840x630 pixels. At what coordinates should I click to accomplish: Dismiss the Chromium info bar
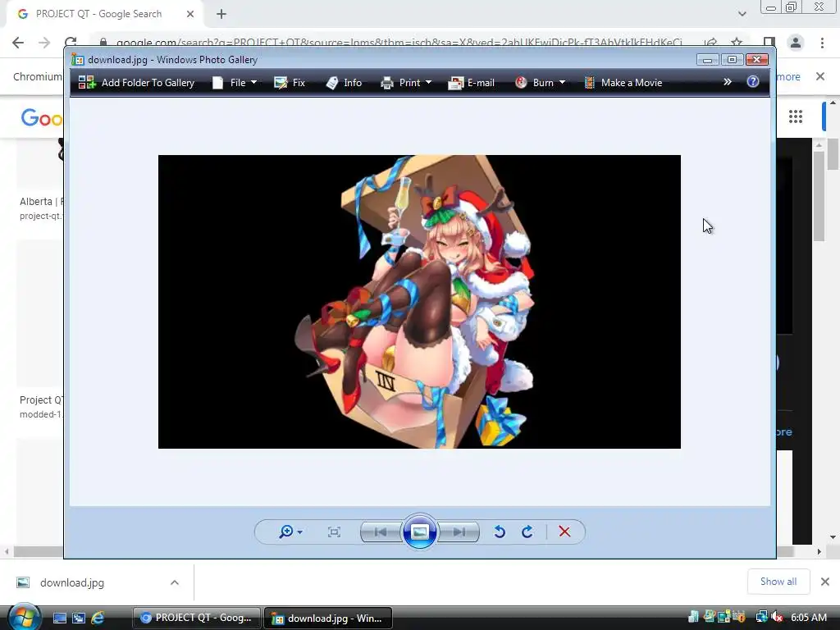coord(820,76)
